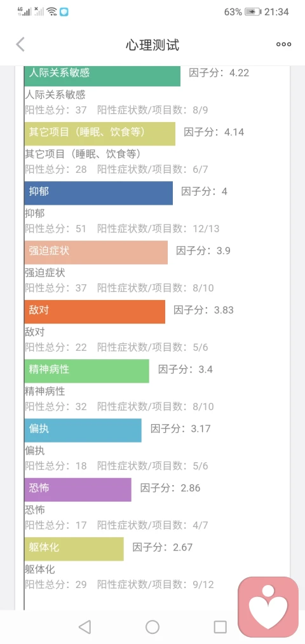Tap the Wi-Fi signal status icon

51,11
